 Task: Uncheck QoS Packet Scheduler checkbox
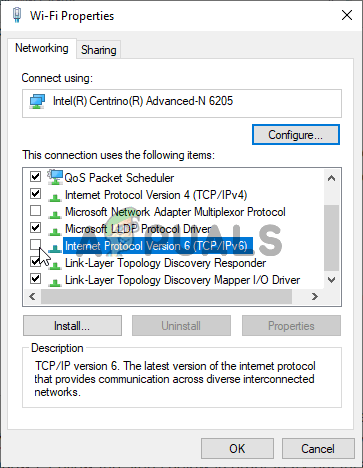35,176
